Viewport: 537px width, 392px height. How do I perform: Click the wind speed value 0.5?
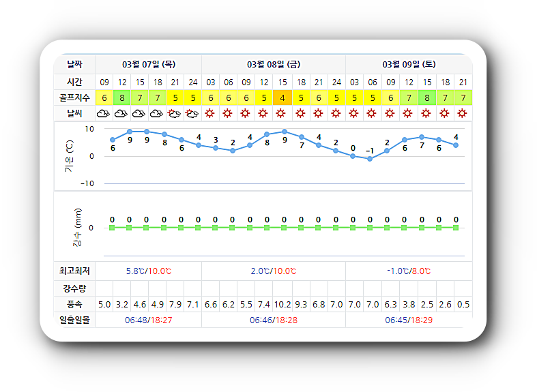click(x=463, y=305)
